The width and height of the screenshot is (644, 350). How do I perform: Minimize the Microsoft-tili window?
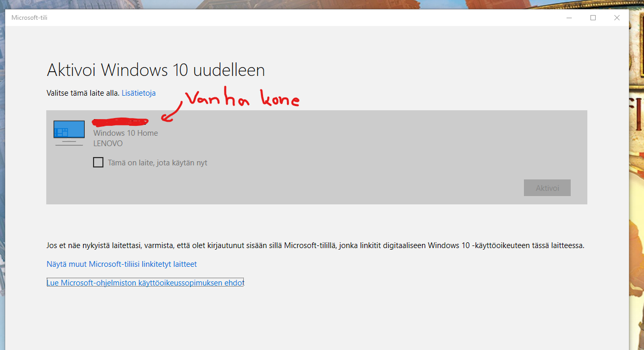(x=569, y=18)
